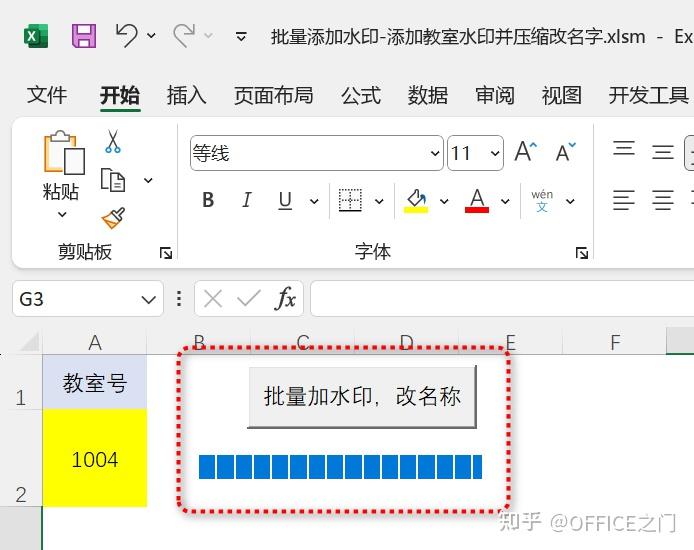
Task: Open the 剪贴板 dialog launcher
Action: tap(166, 253)
